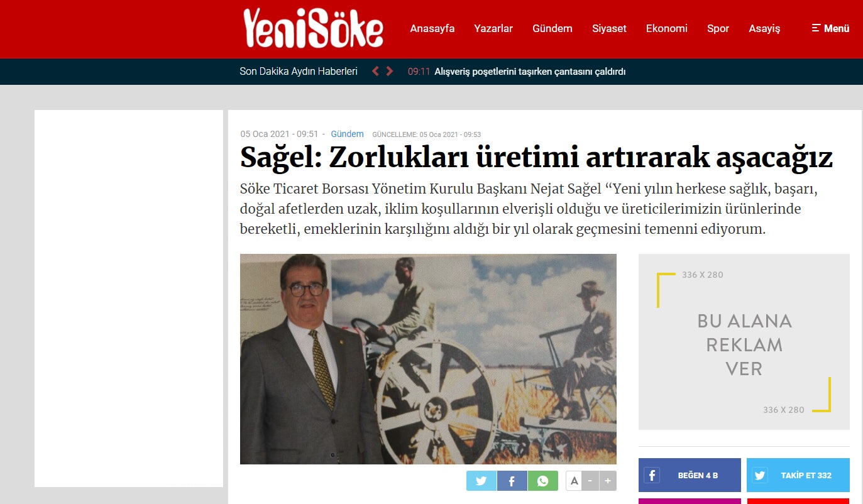Open the bag theft breaking news headline
Screen dimensions: 863x504
click(530, 72)
